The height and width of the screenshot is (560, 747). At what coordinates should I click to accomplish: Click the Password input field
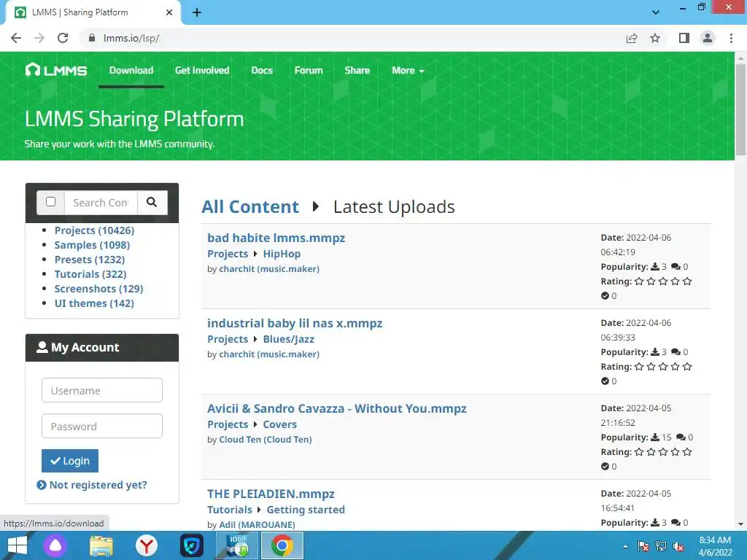(102, 426)
